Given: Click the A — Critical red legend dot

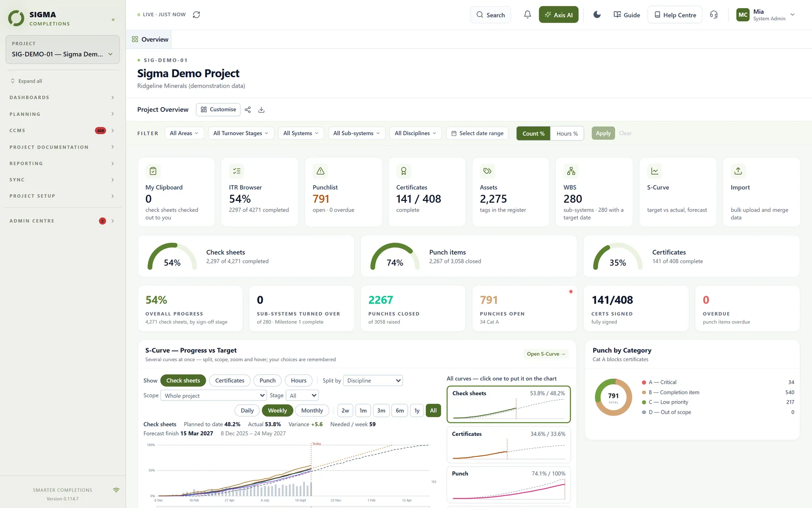Looking at the screenshot, I should point(644,382).
